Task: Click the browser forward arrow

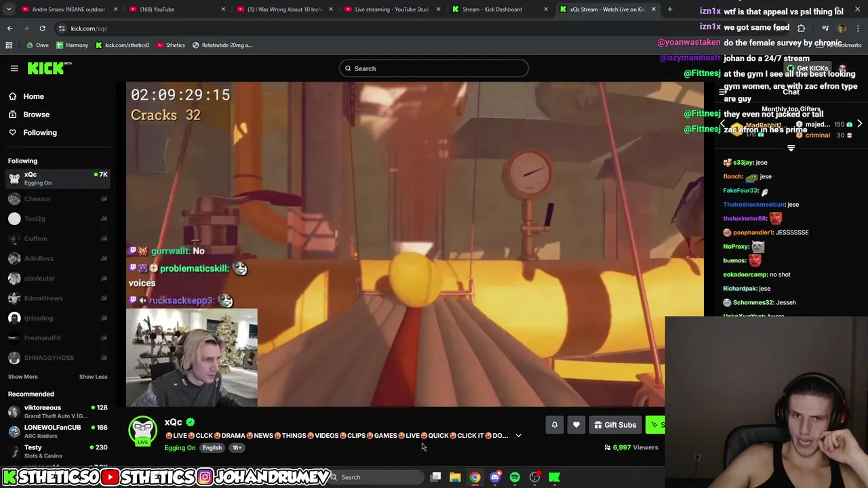Action: point(26,28)
